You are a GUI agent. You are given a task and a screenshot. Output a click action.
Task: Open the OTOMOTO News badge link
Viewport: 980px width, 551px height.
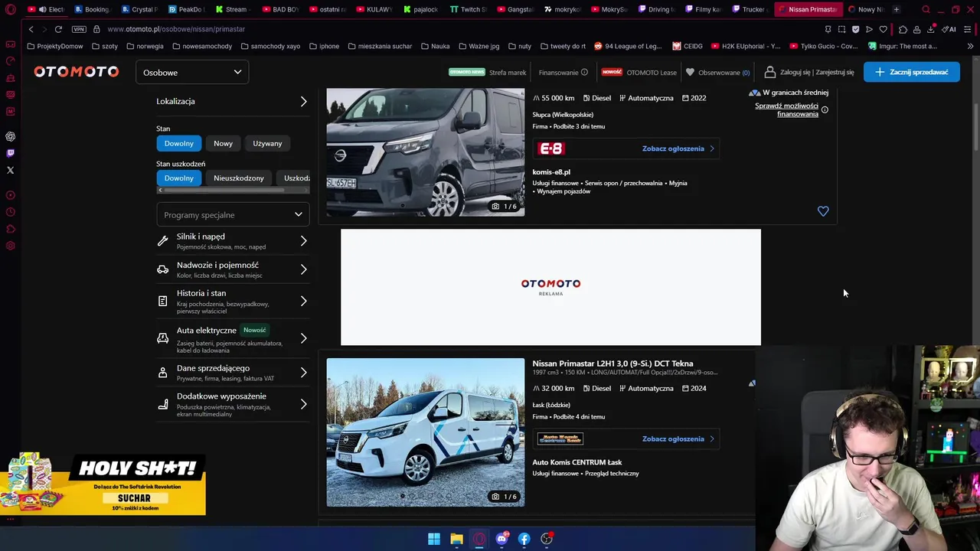466,72
